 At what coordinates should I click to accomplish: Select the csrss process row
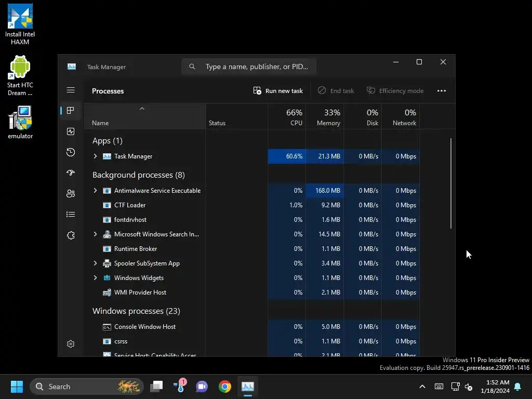(x=252, y=341)
